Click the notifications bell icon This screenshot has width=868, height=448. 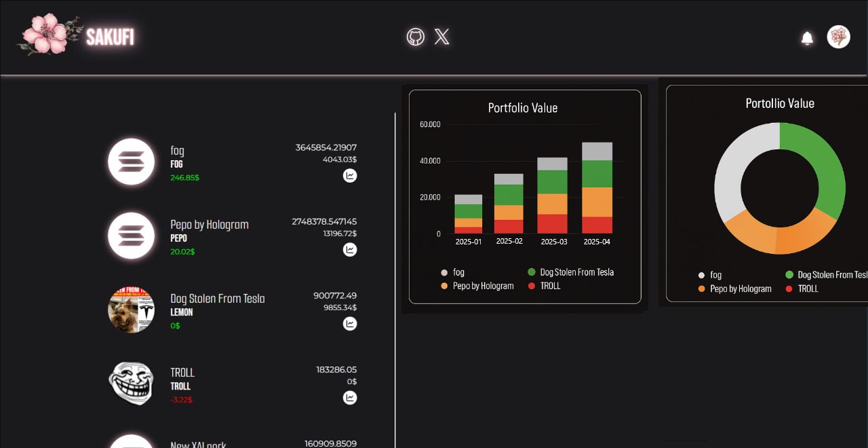coord(807,38)
